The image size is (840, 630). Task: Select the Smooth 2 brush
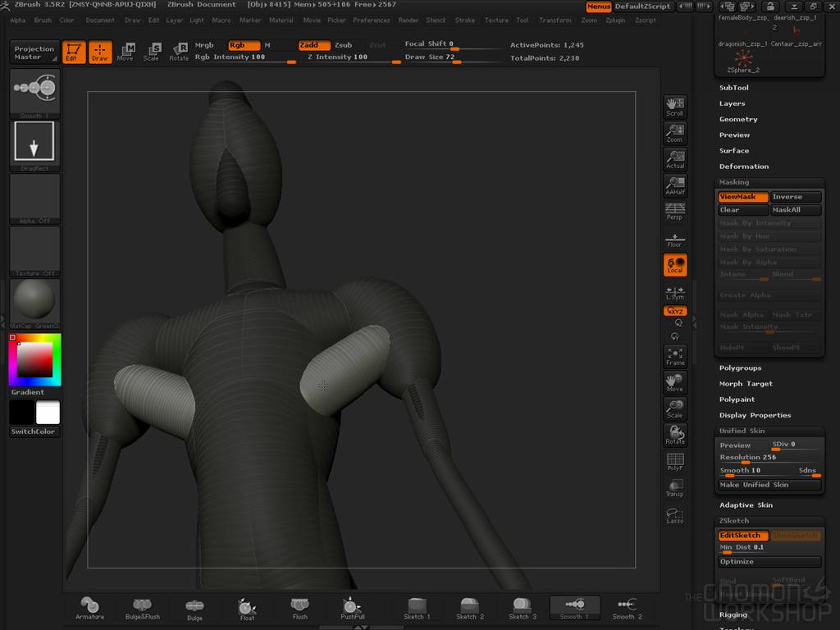coord(627,609)
